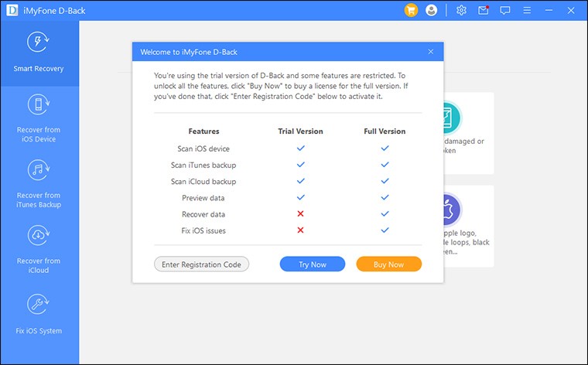Viewport: 588px width, 365px height.
Task: Open the Smart Recovery tab label
Action: click(x=39, y=69)
